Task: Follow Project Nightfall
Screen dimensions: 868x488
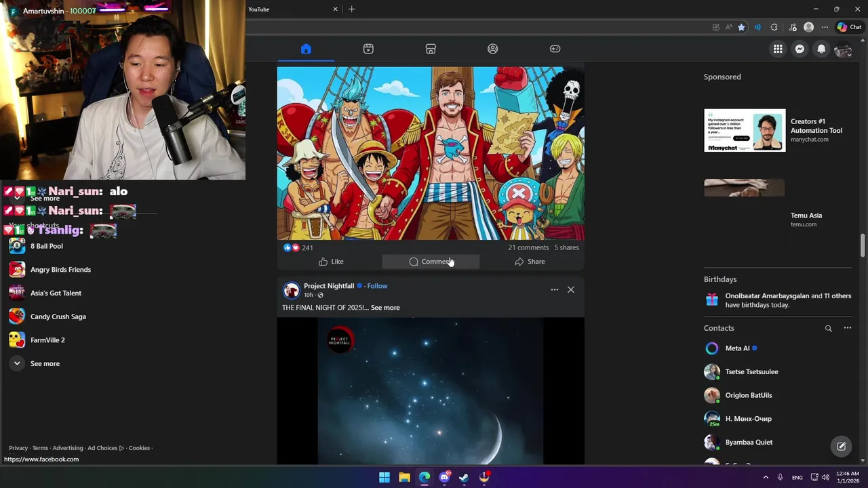Action: (x=378, y=286)
